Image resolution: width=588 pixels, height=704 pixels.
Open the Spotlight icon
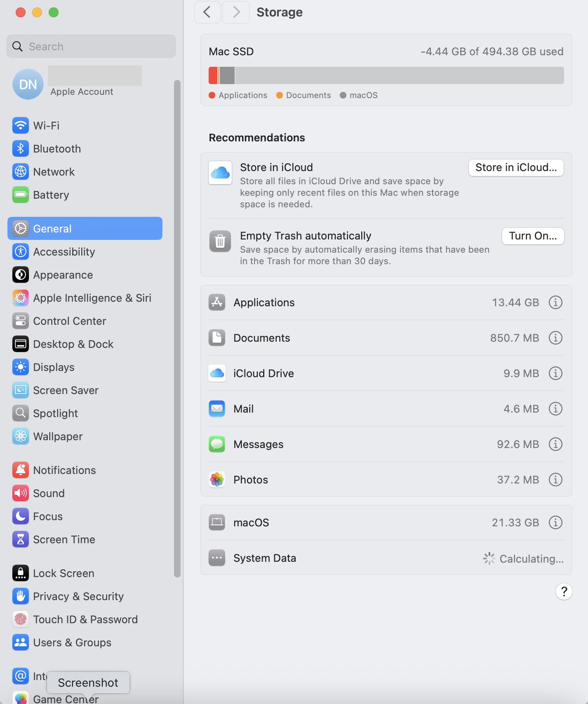point(21,413)
